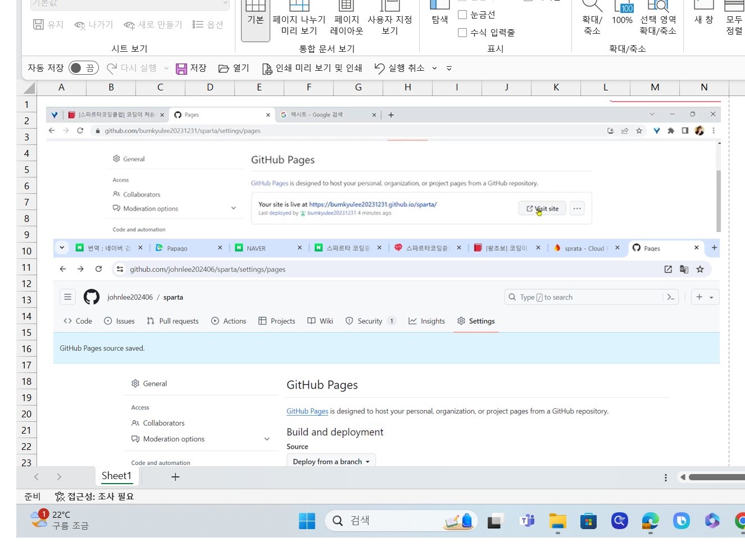The image size is (745, 560).
Task: Open 인쇄 미리 보기 및 인쇄
Action: click(x=312, y=68)
